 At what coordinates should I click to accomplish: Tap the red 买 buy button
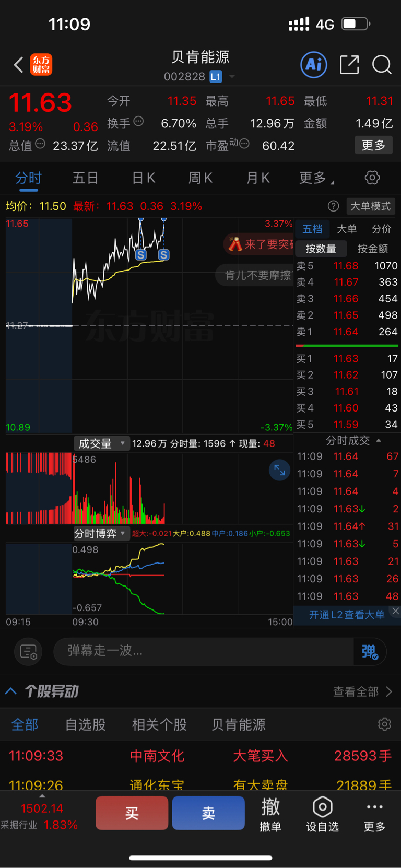[x=132, y=813]
